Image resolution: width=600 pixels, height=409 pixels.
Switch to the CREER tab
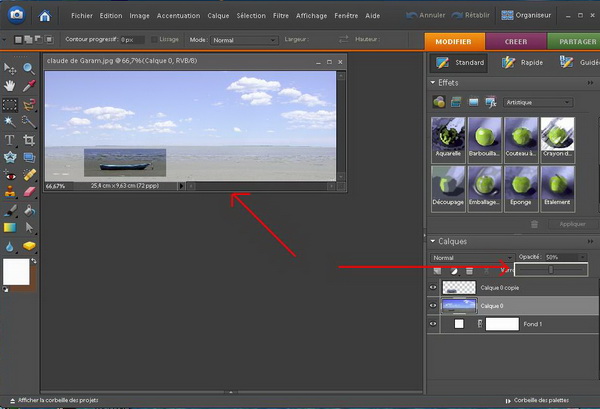pos(516,41)
